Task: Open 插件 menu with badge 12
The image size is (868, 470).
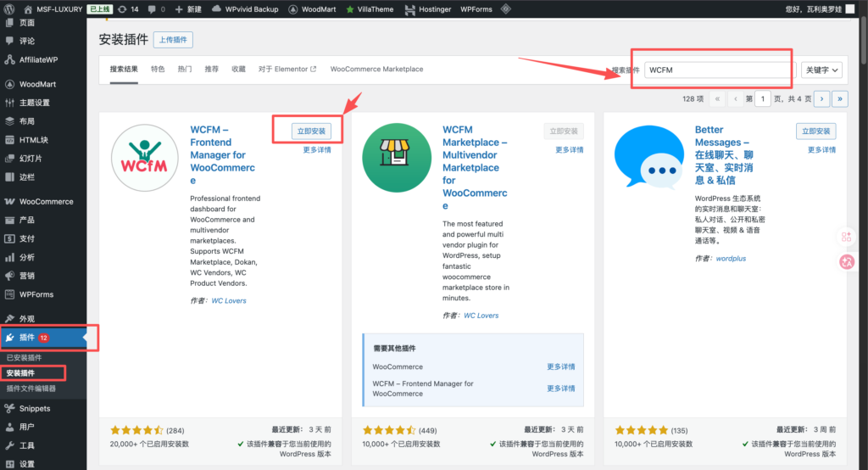Action: point(43,338)
